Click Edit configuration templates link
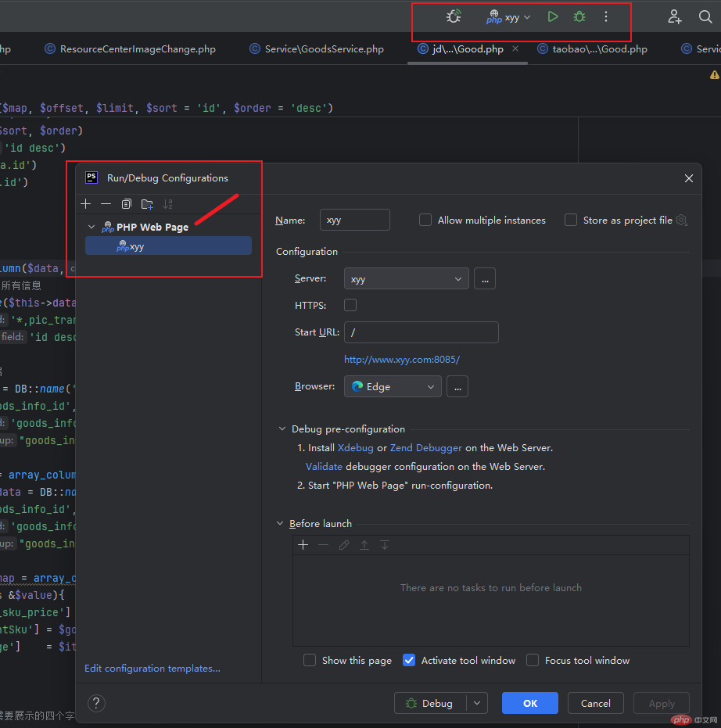The height and width of the screenshot is (728, 721). click(152, 668)
